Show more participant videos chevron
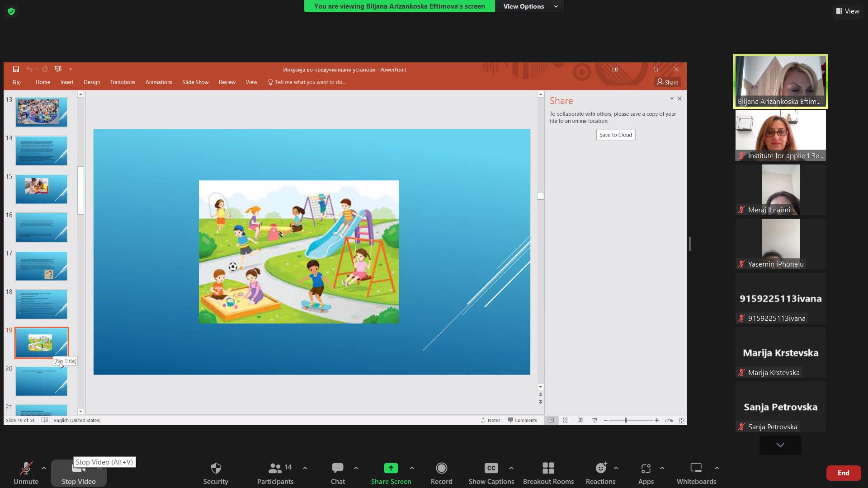 tap(780, 445)
